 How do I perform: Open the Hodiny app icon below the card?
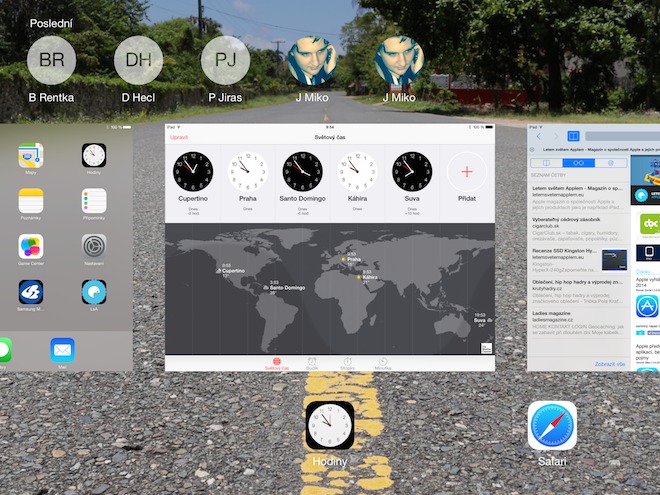(329, 426)
